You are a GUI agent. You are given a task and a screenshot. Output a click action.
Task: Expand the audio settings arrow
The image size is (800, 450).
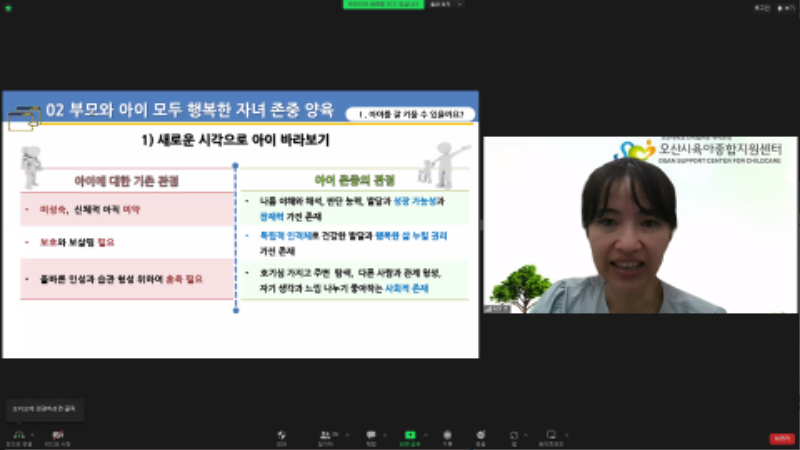click(32, 433)
